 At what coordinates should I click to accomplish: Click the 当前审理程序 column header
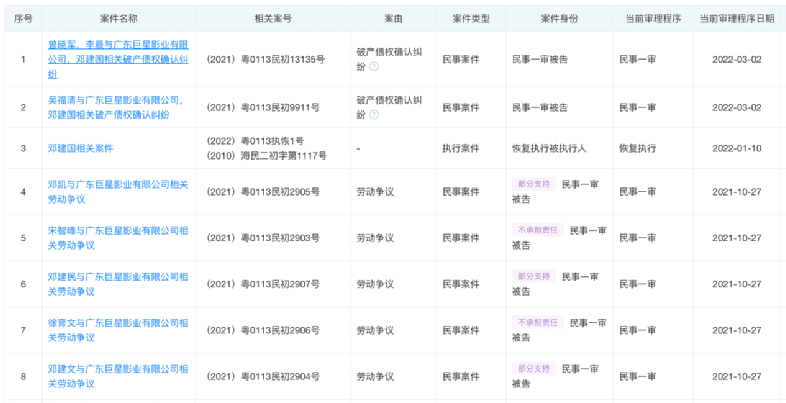pos(653,19)
